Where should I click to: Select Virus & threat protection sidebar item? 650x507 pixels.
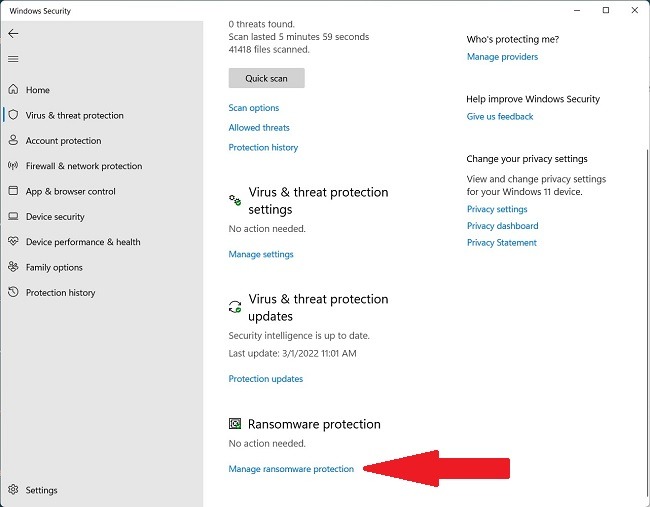[x=74, y=115]
